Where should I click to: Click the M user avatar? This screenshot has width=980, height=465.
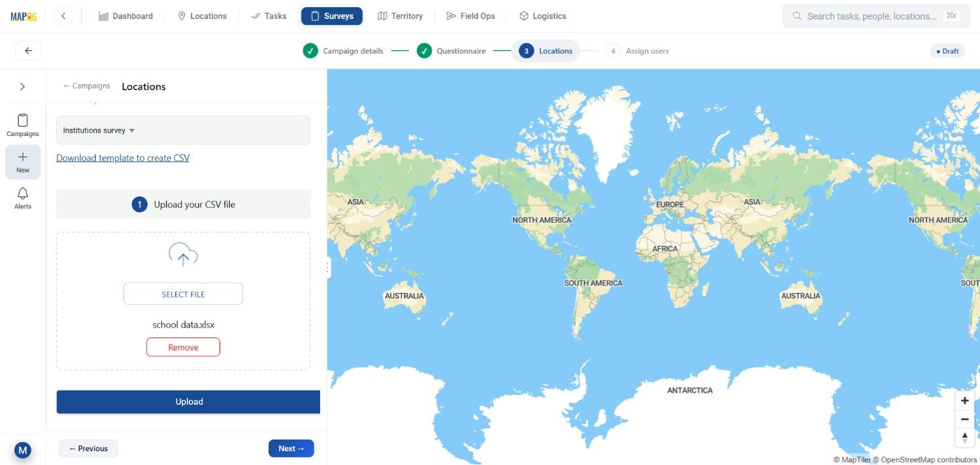[23, 450]
